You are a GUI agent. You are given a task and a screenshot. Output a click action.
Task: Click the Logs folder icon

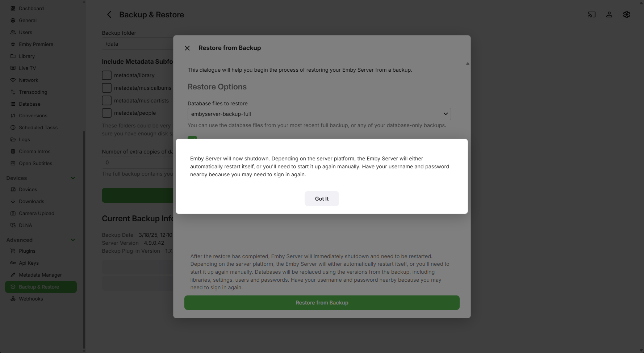13,139
